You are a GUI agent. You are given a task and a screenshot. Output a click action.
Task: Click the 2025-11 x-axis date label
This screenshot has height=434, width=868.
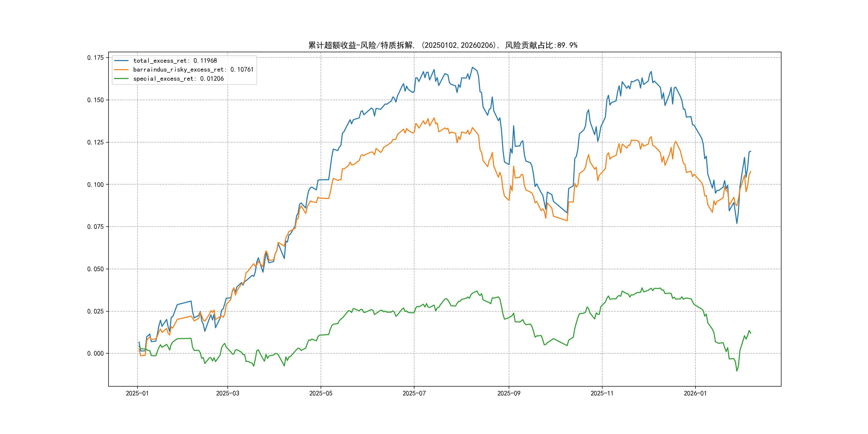[602, 393]
